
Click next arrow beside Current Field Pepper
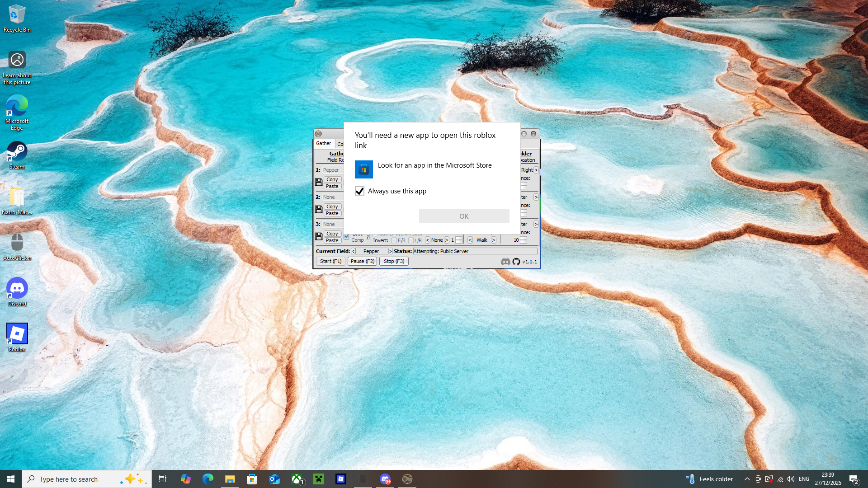coord(391,251)
